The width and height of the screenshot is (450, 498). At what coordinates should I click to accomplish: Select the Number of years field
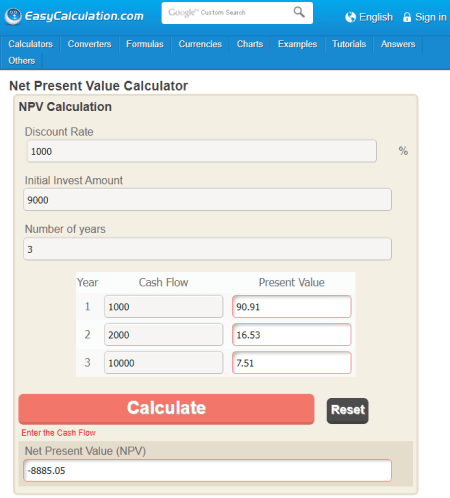[x=207, y=249]
